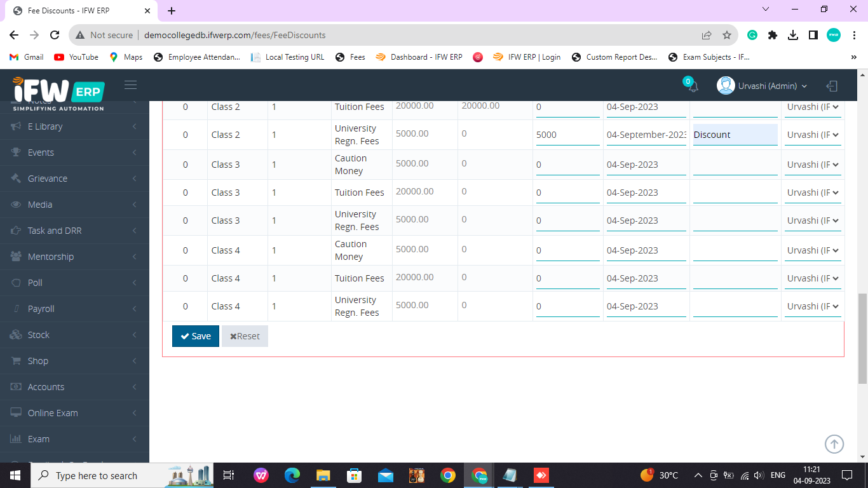Viewport: 868px width, 488px height.
Task: Open the Exam Subjects bookmark
Action: click(709, 57)
